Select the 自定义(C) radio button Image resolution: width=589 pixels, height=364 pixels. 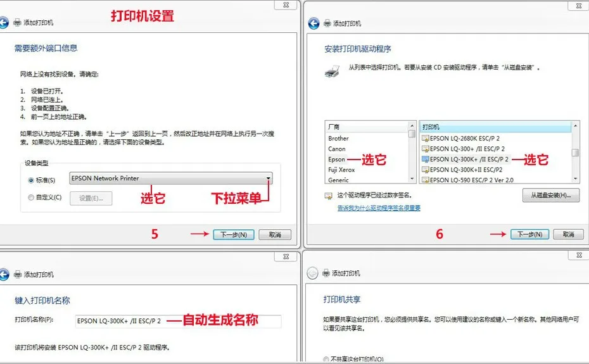pyautogui.click(x=31, y=198)
